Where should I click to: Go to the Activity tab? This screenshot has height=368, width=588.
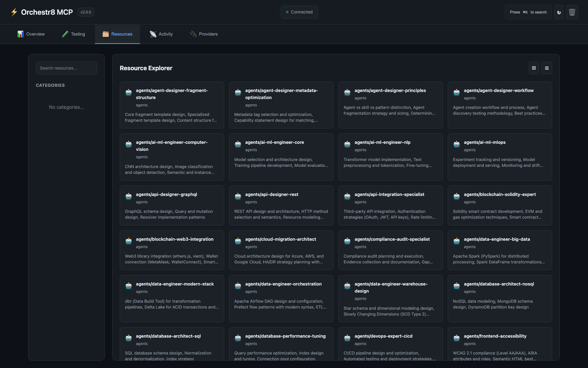(161, 34)
